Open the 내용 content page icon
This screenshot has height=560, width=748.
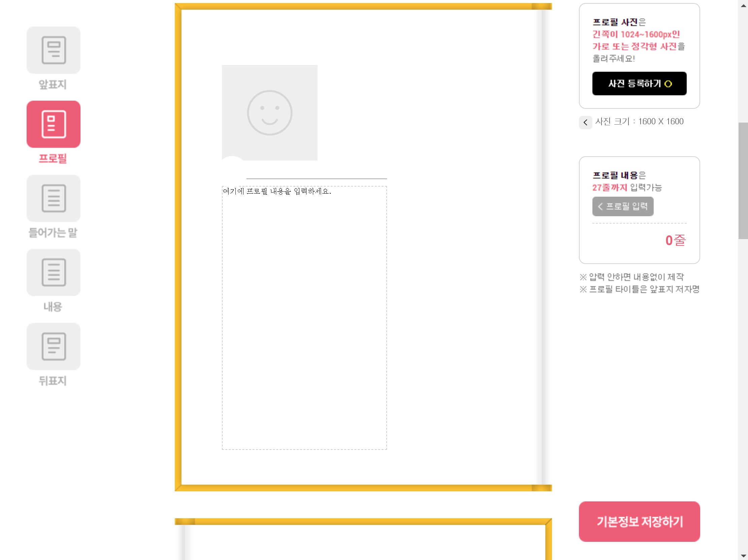click(54, 272)
